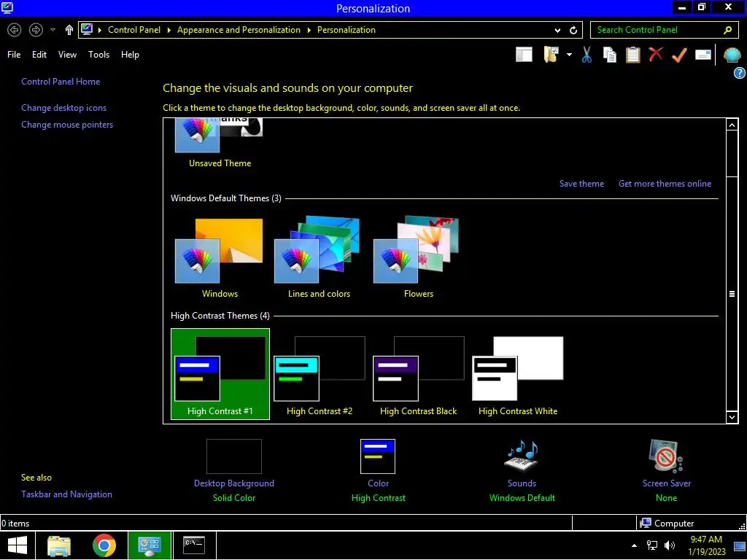The height and width of the screenshot is (560, 747).
Task: Open the Edit menu
Action: coord(39,55)
